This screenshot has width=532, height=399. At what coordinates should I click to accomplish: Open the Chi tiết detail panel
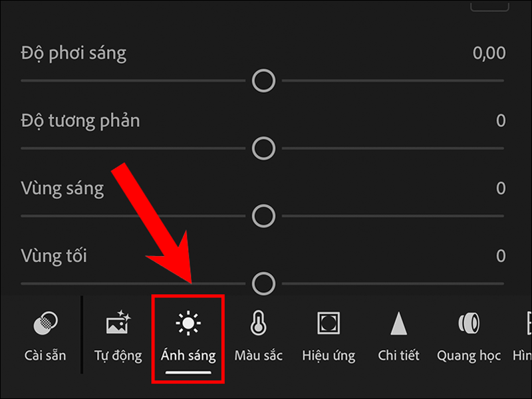pyautogui.click(x=398, y=336)
